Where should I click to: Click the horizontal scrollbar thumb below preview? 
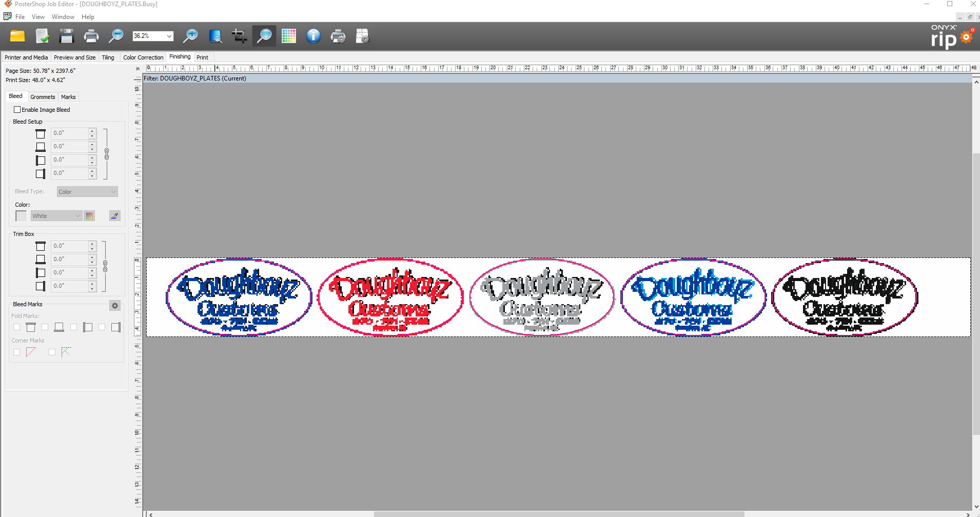[x=559, y=514]
